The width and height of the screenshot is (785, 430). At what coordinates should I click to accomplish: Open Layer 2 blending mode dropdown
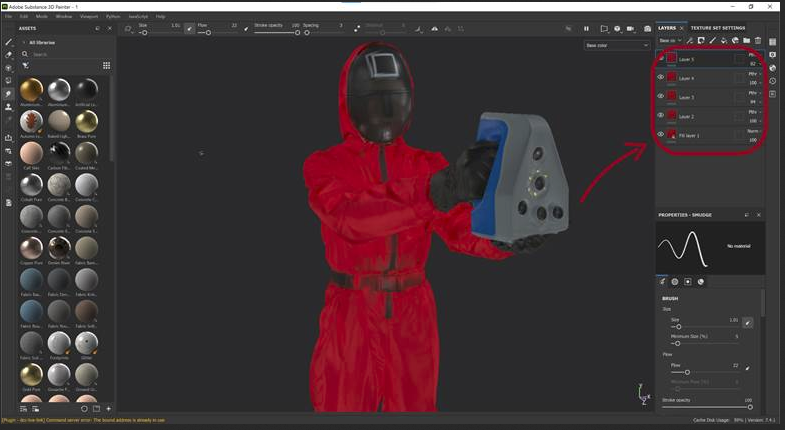click(754, 112)
